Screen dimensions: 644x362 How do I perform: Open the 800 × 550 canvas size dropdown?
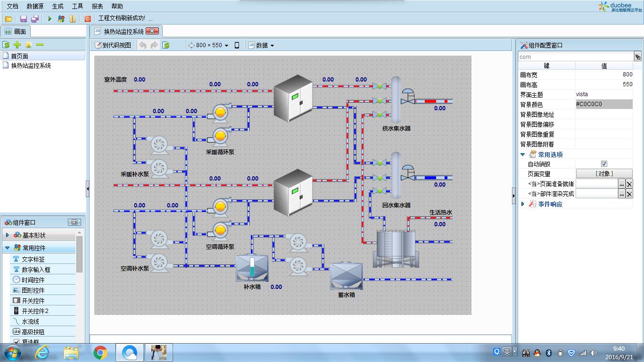[208, 45]
